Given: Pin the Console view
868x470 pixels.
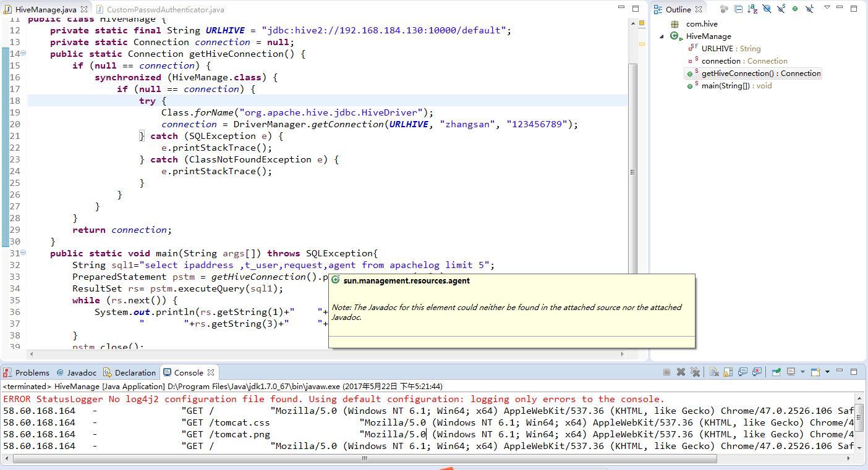Looking at the screenshot, I should (x=777, y=372).
